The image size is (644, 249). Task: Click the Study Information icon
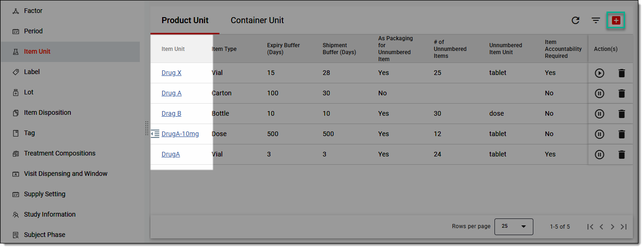click(x=16, y=214)
